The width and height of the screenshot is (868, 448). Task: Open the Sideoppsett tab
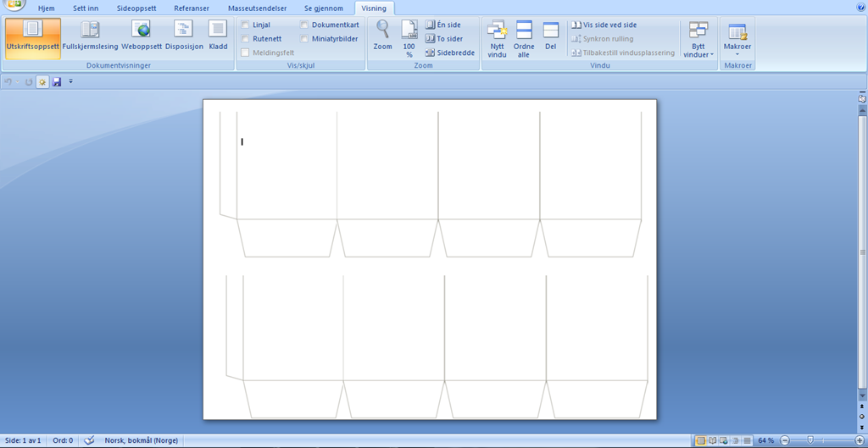tap(137, 8)
